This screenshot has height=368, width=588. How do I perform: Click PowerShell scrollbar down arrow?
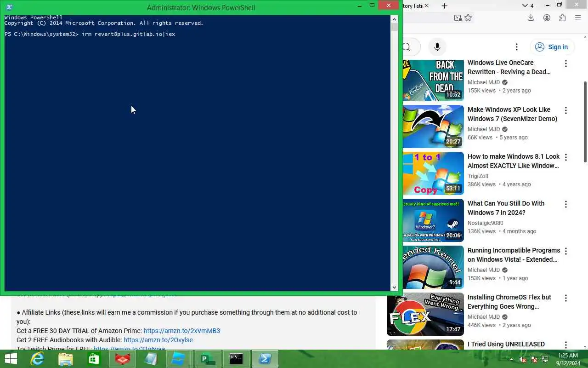[x=394, y=287]
